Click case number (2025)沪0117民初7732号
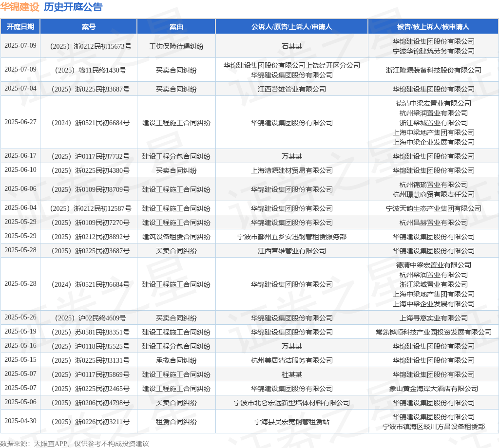 pyautogui.click(x=90, y=156)
